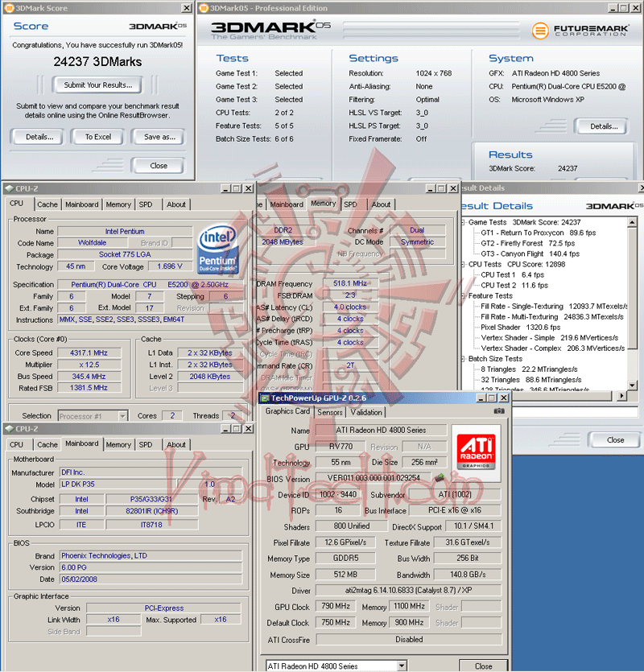Open About tab in top CPU-Z window
Viewport: 644px width, 672px height.
coord(176,204)
